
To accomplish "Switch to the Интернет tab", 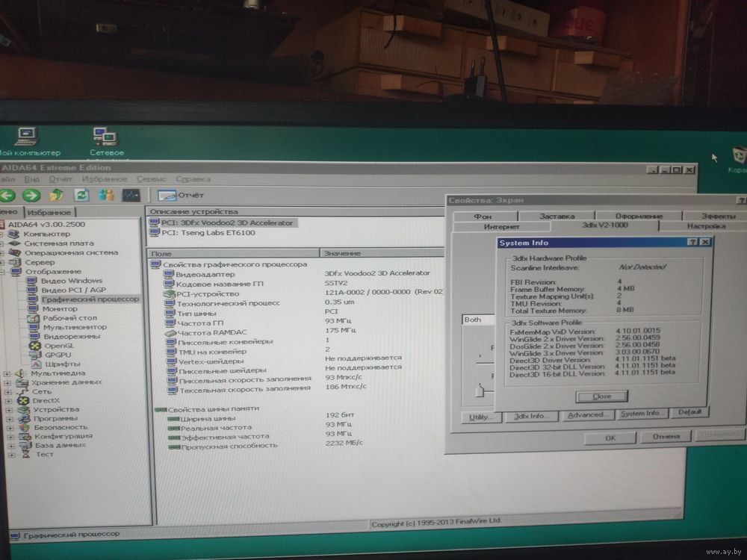I will [x=501, y=227].
